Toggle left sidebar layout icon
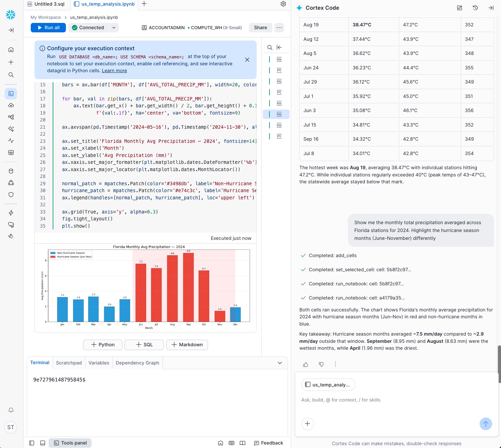501x448 pixels. coord(32,443)
